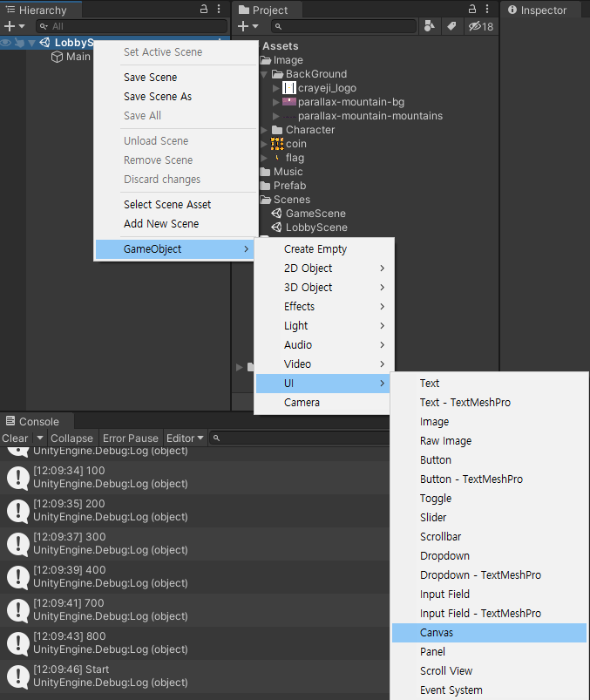The width and height of the screenshot is (590, 700).
Task: Open the Prefab folder icon
Action: pyautogui.click(x=265, y=186)
